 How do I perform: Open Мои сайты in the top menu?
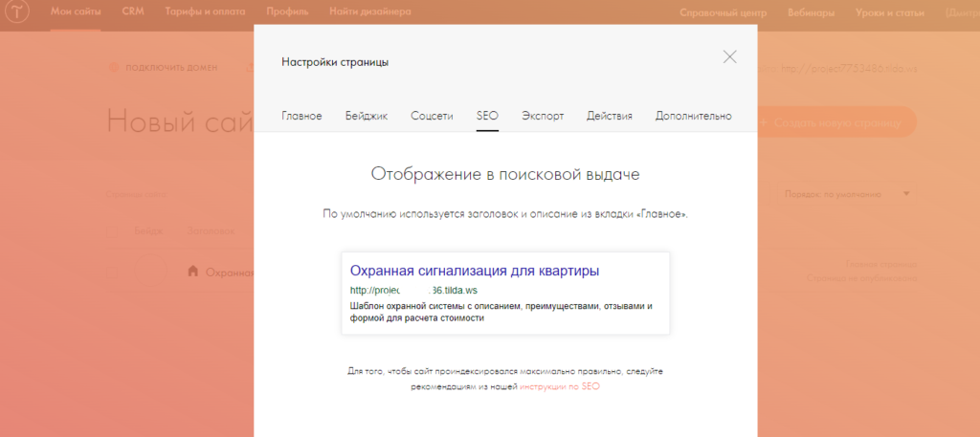[77, 13]
